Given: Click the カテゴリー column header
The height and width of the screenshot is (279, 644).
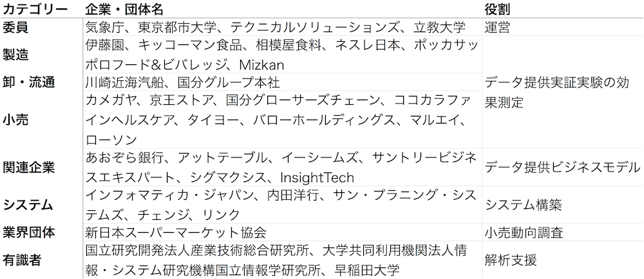Looking at the screenshot, I should [35, 10].
